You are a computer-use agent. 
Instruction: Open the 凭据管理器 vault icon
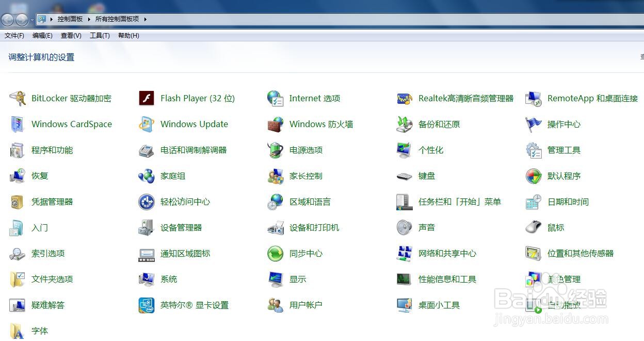[x=18, y=202]
